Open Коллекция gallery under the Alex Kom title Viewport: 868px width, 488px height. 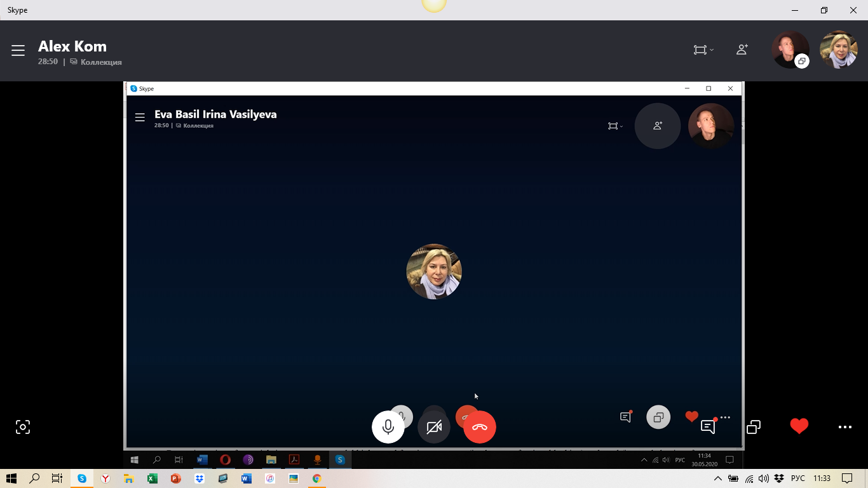click(100, 62)
